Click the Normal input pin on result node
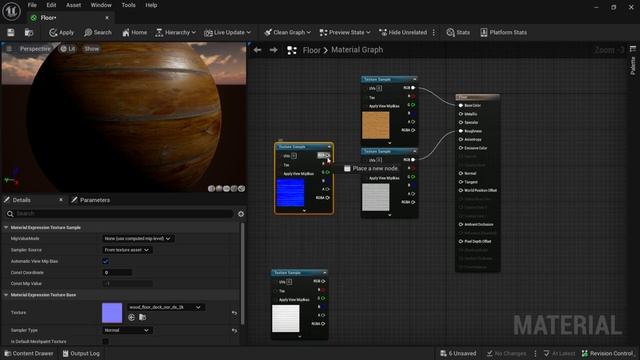This screenshot has width=640, height=360. 461,173
